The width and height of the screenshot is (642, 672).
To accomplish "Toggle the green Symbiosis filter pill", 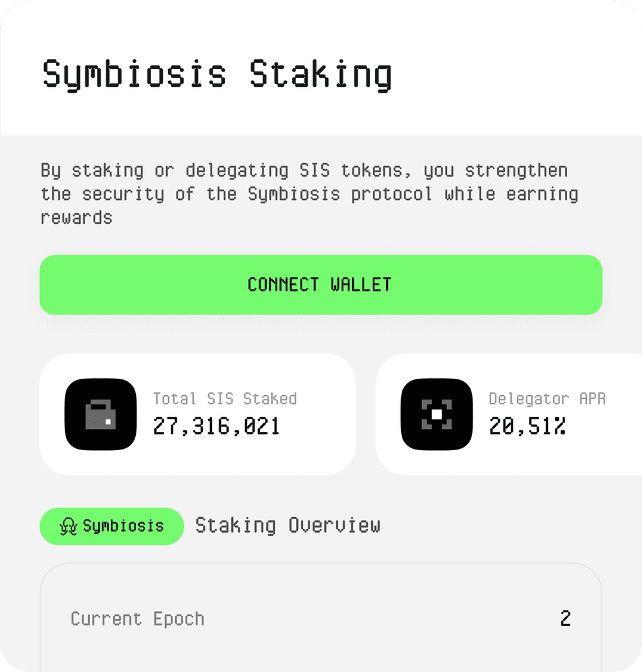I will point(112,526).
